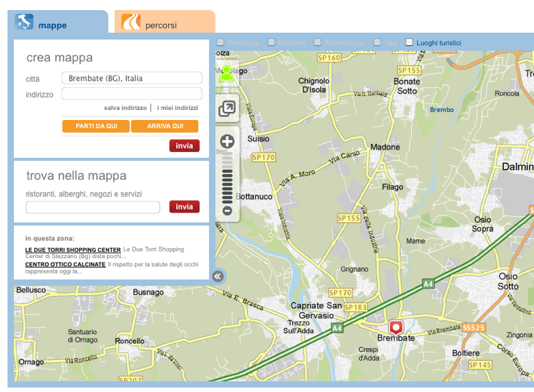Click the Filago town label
The height and width of the screenshot is (392, 534).
point(392,187)
